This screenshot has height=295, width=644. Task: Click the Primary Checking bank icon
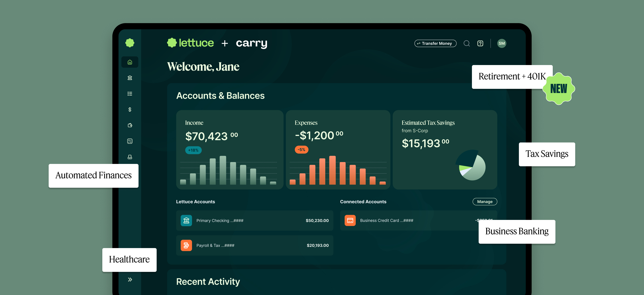(186, 221)
